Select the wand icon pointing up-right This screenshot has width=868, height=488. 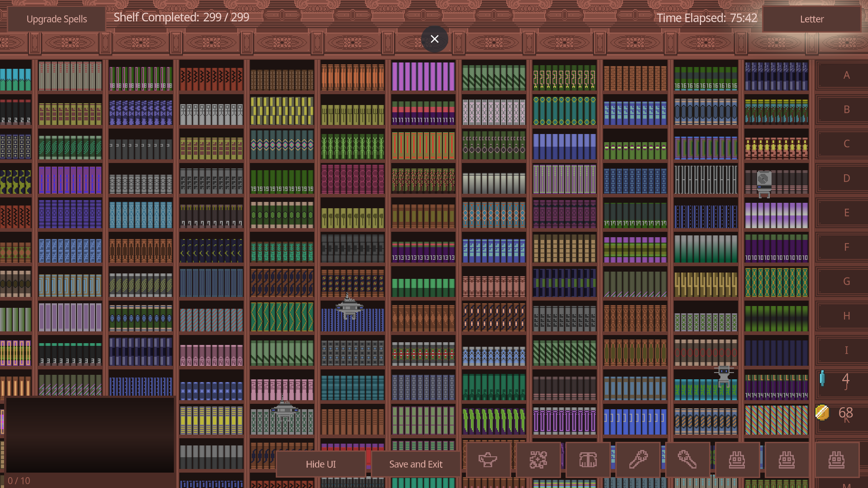tap(638, 460)
